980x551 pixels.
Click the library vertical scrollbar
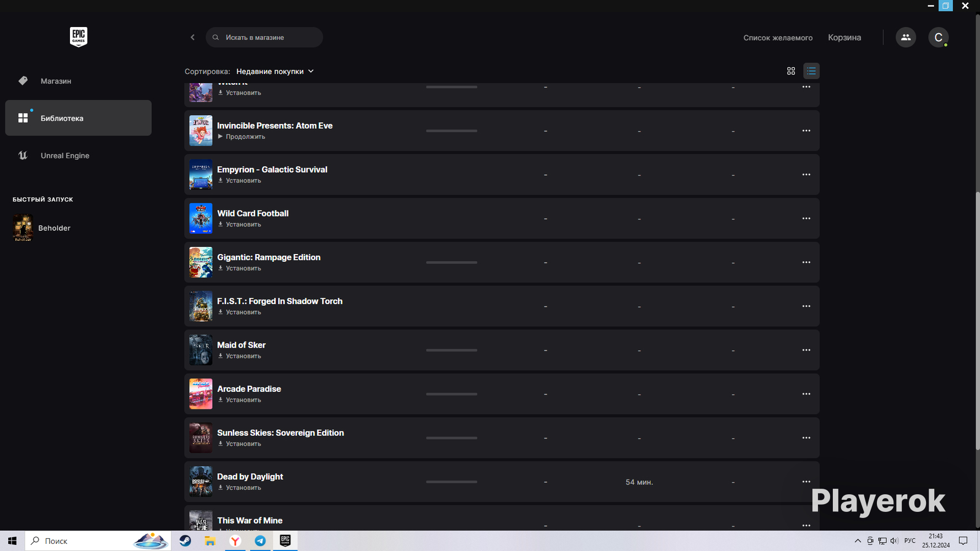[977, 320]
